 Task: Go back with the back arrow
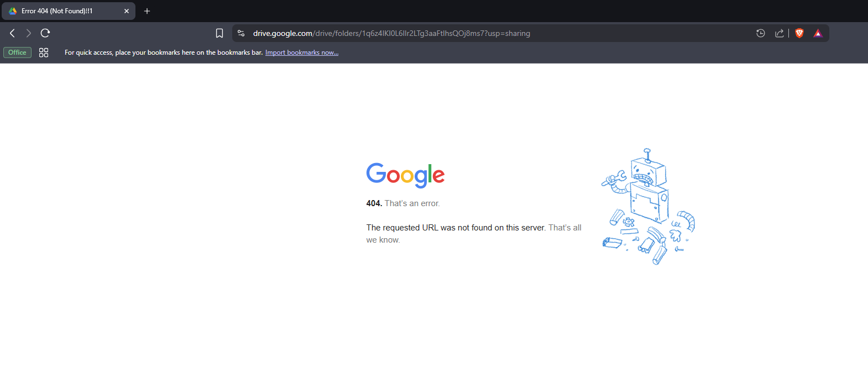point(12,33)
